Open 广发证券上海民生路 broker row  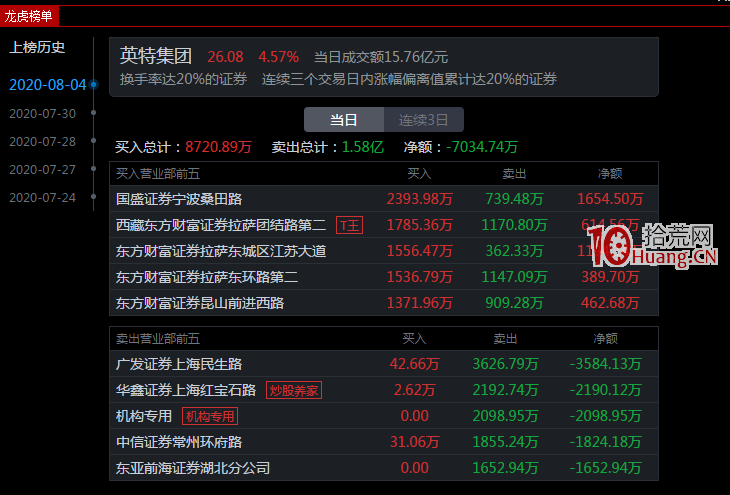point(384,364)
